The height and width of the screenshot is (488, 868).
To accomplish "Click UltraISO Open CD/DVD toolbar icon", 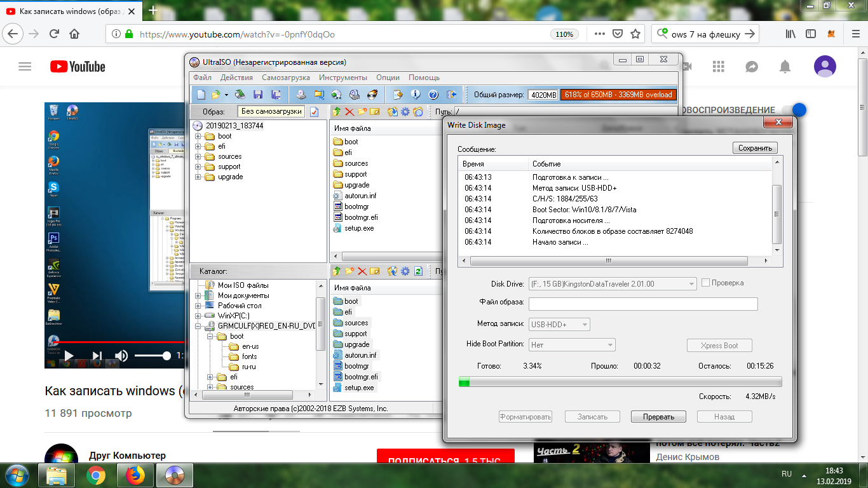I will click(x=240, y=95).
